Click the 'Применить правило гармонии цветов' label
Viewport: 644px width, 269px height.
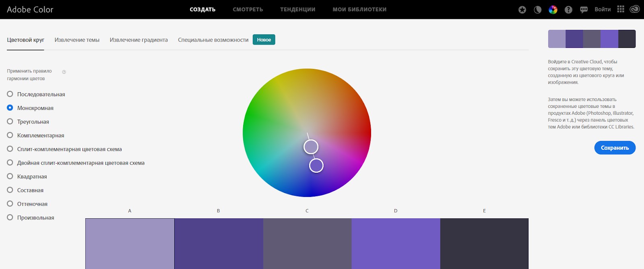(x=29, y=75)
